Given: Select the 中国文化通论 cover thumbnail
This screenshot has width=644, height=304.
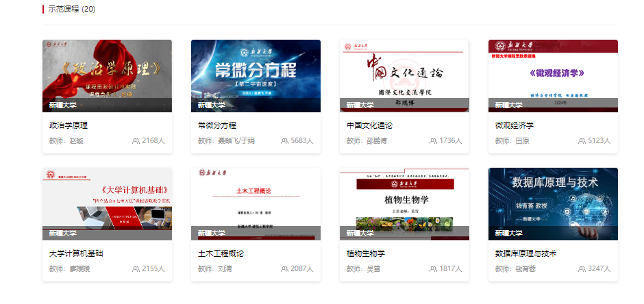Looking at the screenshot, I should (x=404, y=75).
